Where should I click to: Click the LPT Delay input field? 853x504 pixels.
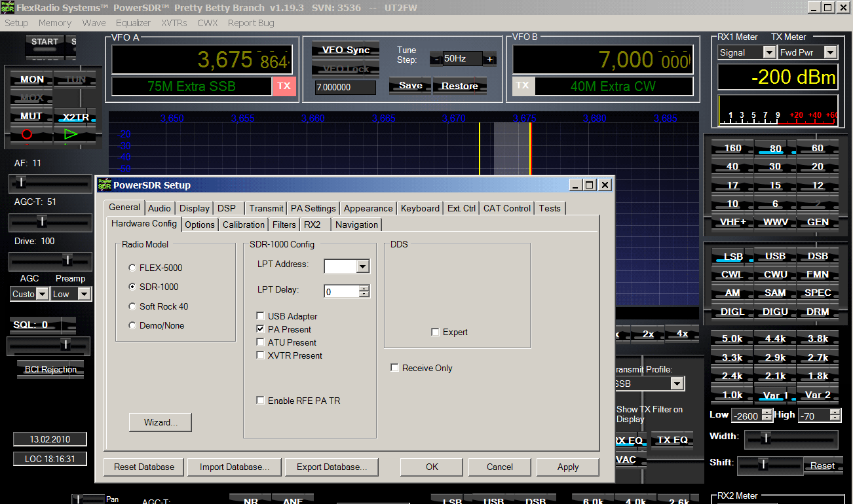click(341, 292)
